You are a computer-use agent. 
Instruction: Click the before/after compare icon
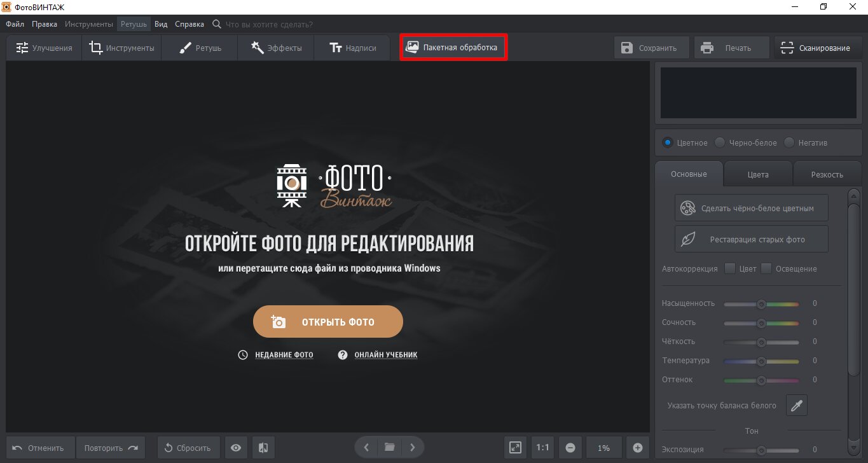pos(263,448)
